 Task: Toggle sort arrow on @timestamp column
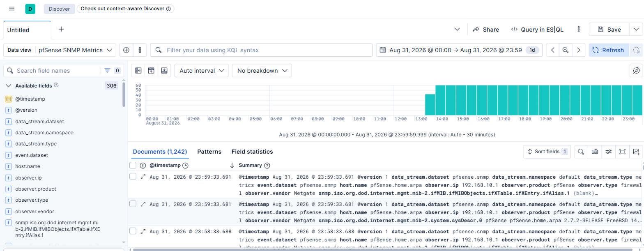pos(232,165)
